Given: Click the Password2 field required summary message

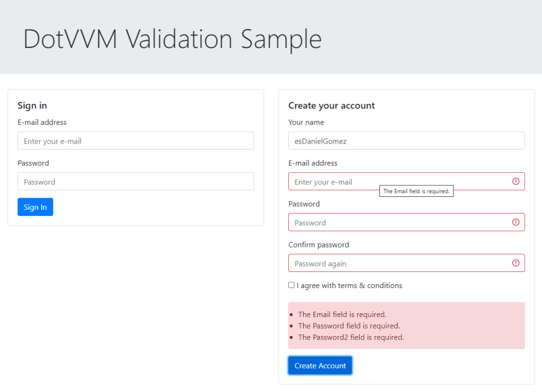Looking at the screenshot, I should coord(350,337).
